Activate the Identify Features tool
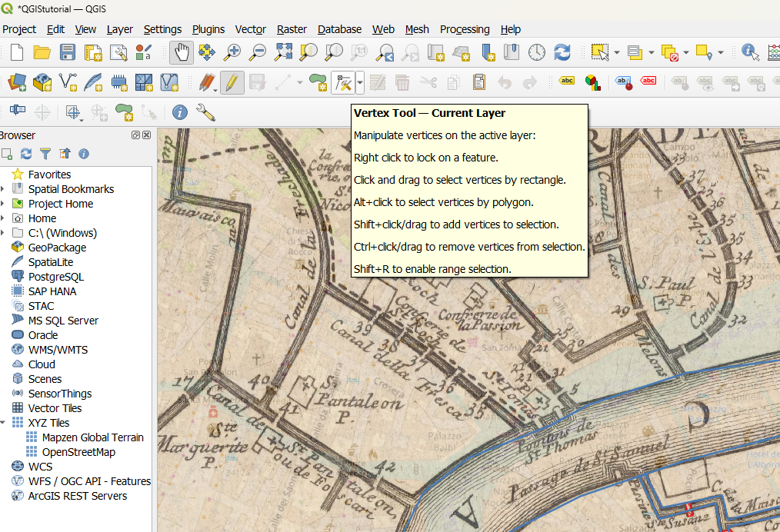 point(750,52)
